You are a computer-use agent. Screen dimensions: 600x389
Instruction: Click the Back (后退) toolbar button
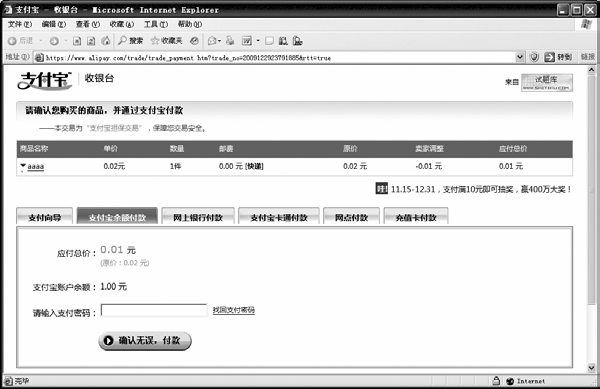point(21,41)
